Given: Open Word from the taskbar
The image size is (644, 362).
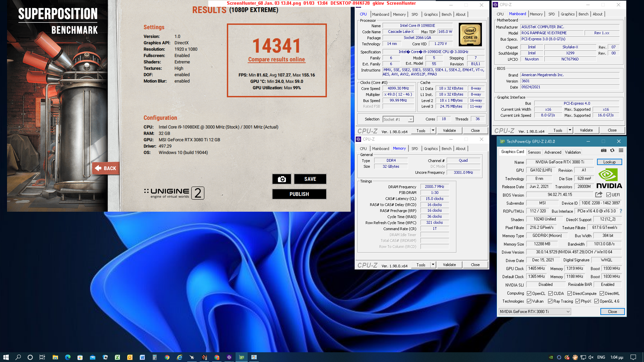Looking at the screenshot, I should (x=142, y=357).
